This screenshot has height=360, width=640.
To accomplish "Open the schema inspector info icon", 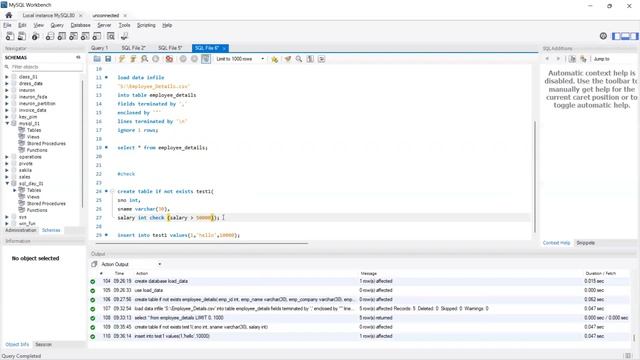I will (36, 36).
